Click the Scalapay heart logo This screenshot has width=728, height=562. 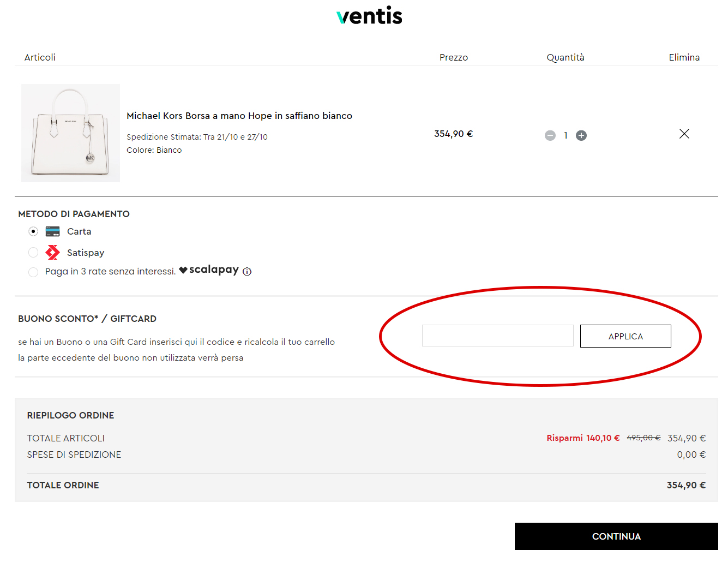pyautogui.click(x=183, y=269)
